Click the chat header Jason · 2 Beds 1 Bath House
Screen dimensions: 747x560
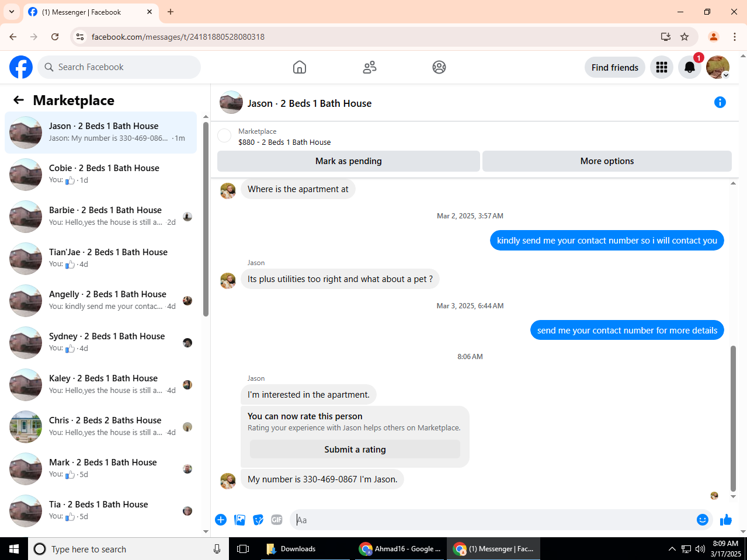click(310, 103)
